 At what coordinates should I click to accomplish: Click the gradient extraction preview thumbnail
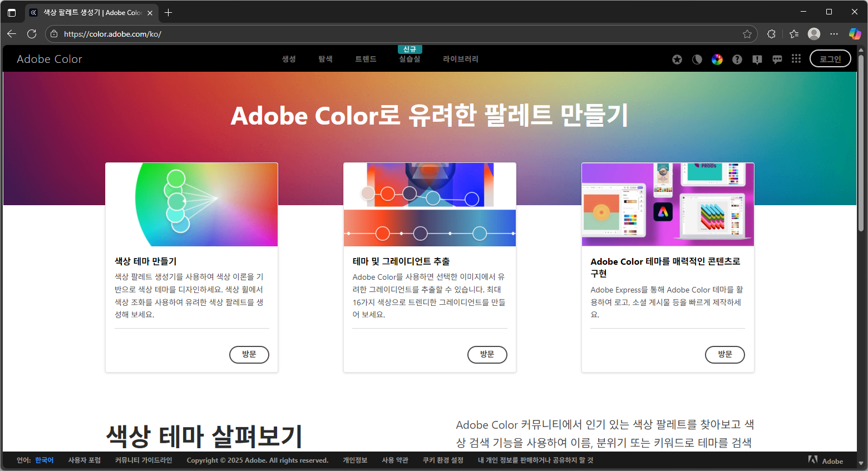point(430,204)
